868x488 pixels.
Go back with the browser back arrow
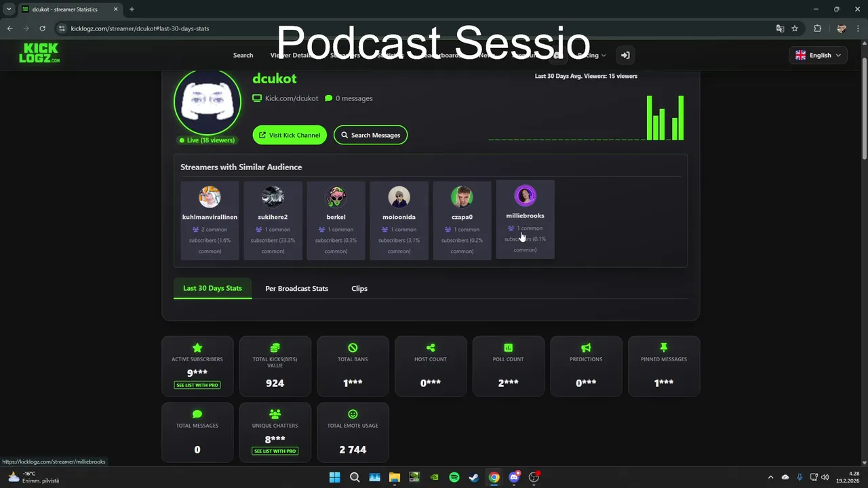pos(9,28)
